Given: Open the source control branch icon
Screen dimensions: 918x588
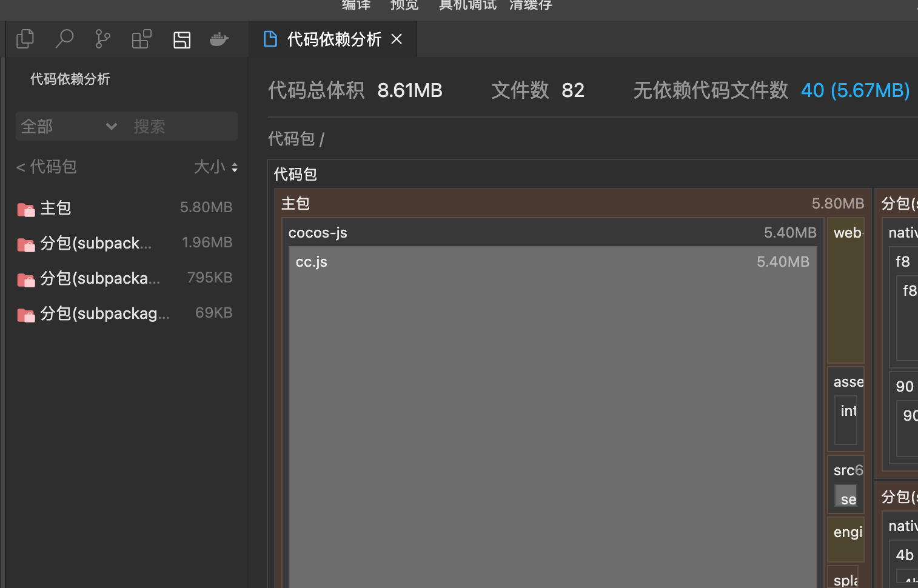Looking at the screenshot, I should point(102,39).
